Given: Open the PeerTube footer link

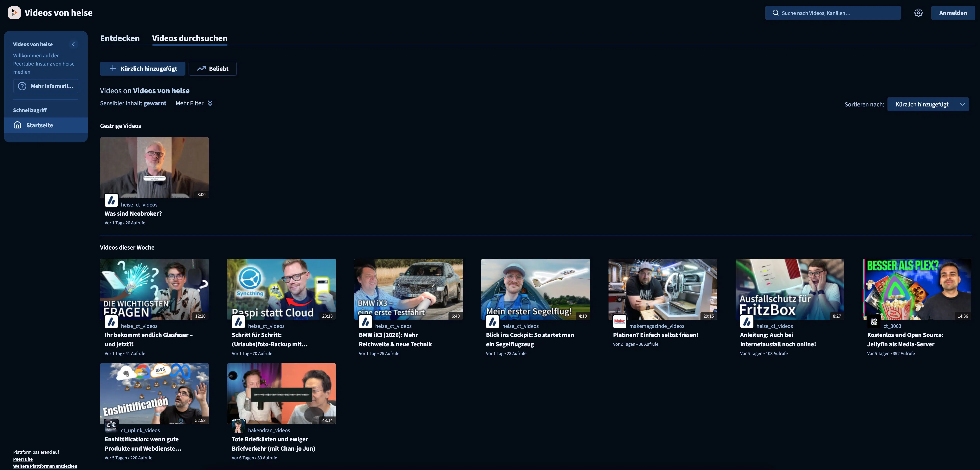Looking at the screenshot, I should [x=23, y=459].
